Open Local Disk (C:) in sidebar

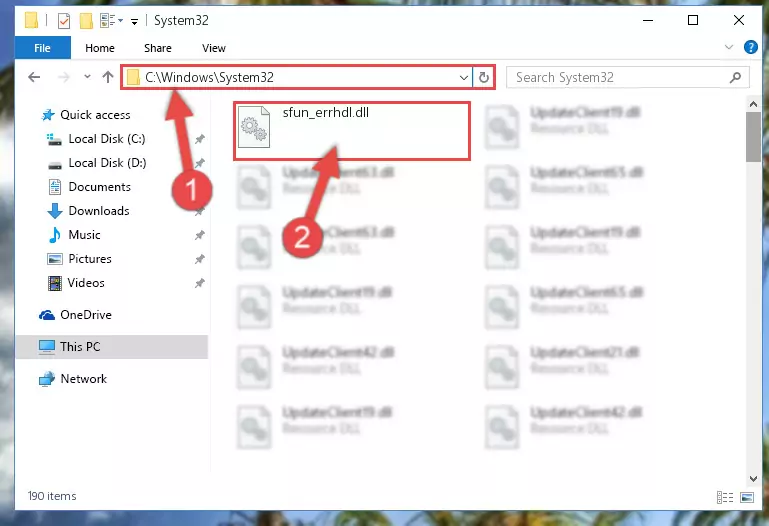[106, 139]
